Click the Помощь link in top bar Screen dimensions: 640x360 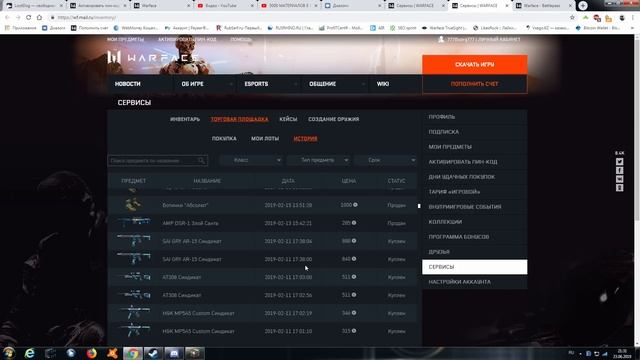241,40
